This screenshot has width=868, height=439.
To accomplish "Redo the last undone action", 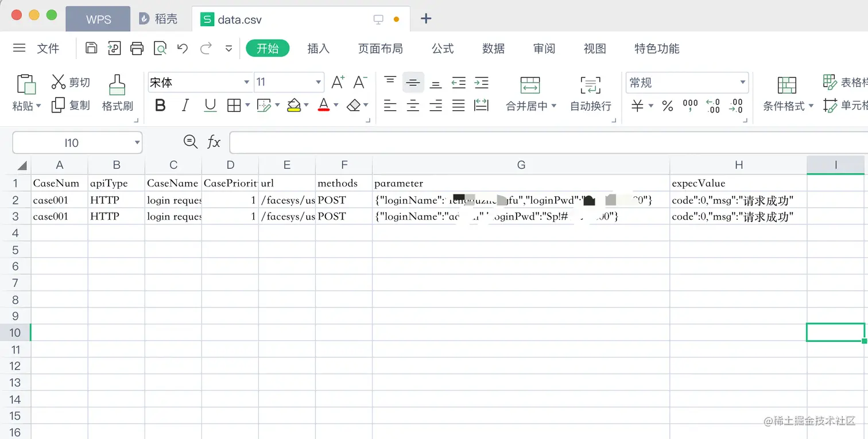I will (206, 48).
